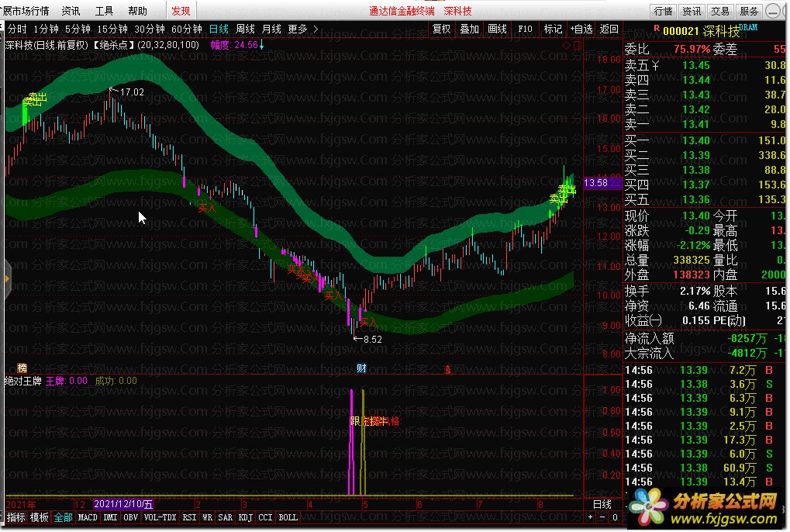Add stock with +自选 button
The width and height of the screenshot is (790, 532).
581,29
